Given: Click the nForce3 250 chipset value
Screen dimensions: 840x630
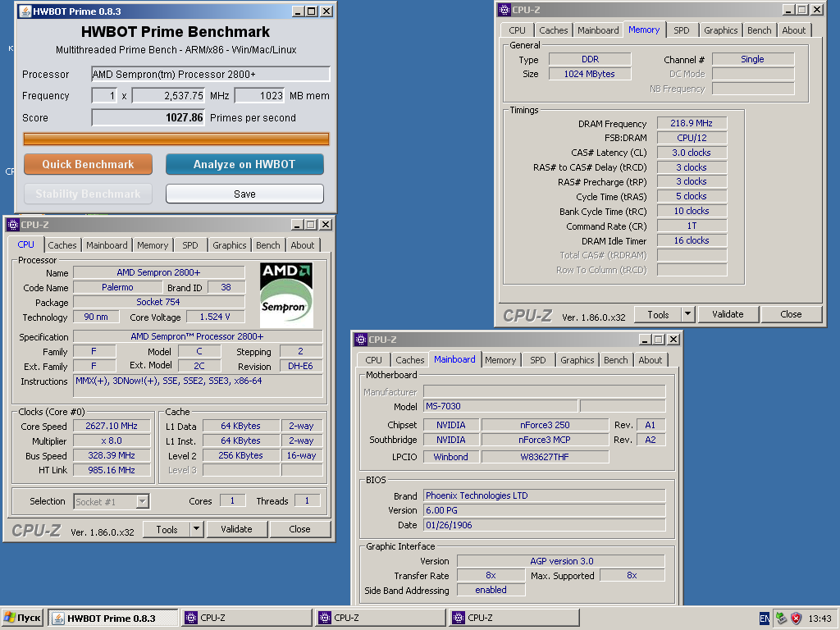Looking at the screenshot, I should coord(545,425).
